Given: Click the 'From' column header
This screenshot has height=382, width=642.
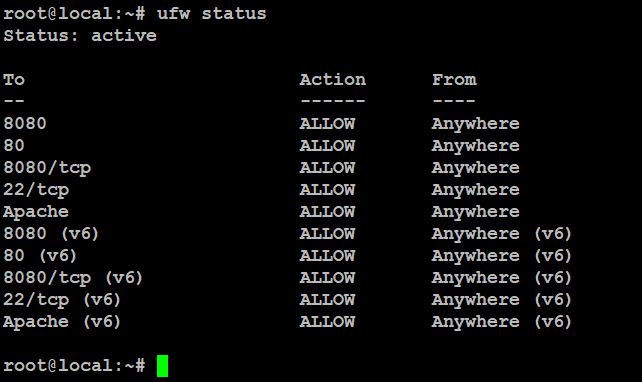Looking at the screenshot, I should (454, 79).
